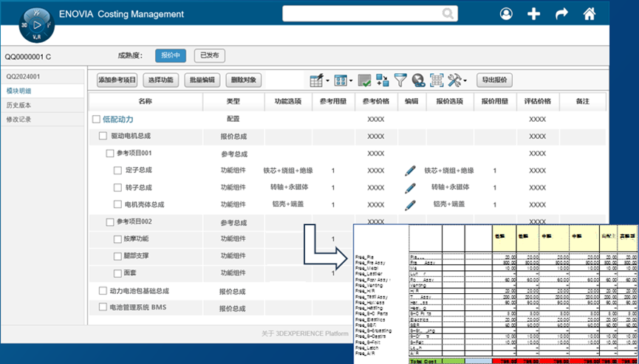Edit 定子总成 row with pencil icon

click(x=411, y=171)
